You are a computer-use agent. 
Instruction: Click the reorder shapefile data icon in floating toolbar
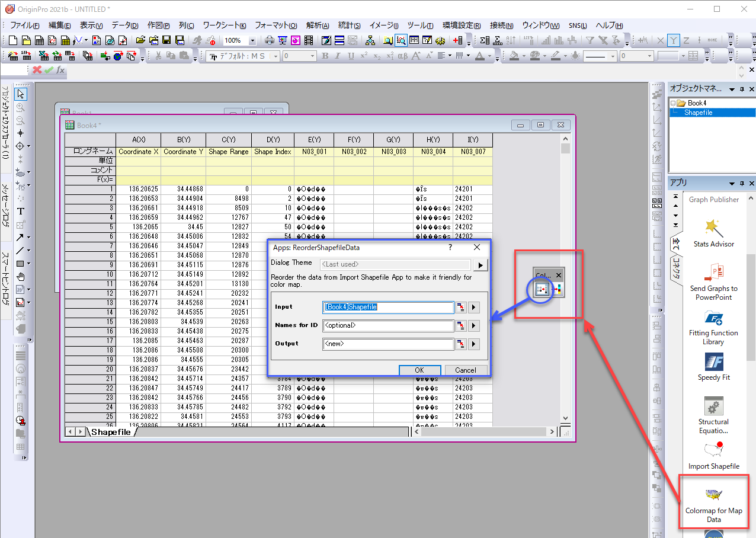pyautogui.click(x=541, y=289)
